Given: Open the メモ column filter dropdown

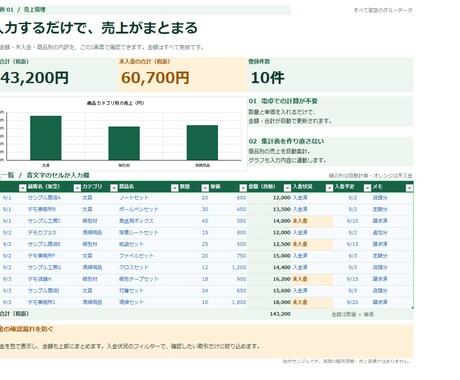Looking at the screenshot, I should tap(409, 188).
